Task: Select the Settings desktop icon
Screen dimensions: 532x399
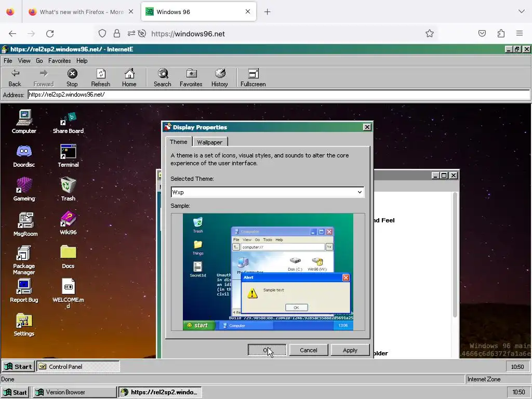Action: point(24,325)
